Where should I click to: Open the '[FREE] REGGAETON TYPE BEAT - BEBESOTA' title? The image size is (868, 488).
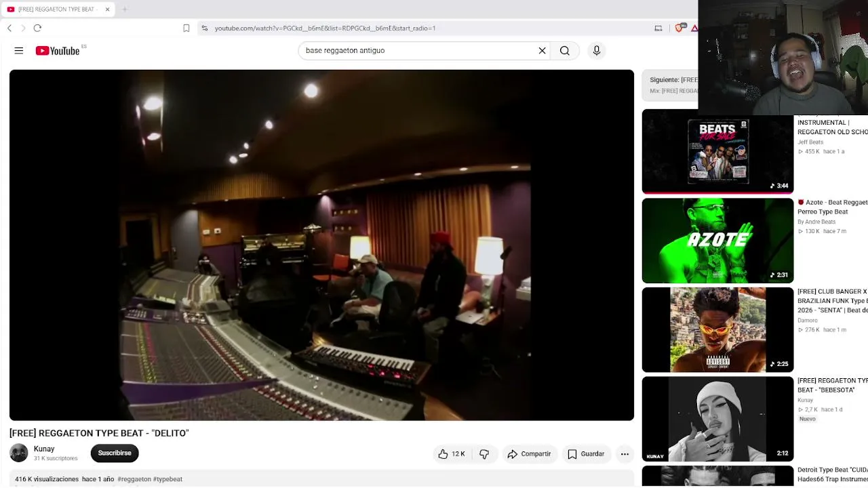pyautogui.click(x=833, y=385)
